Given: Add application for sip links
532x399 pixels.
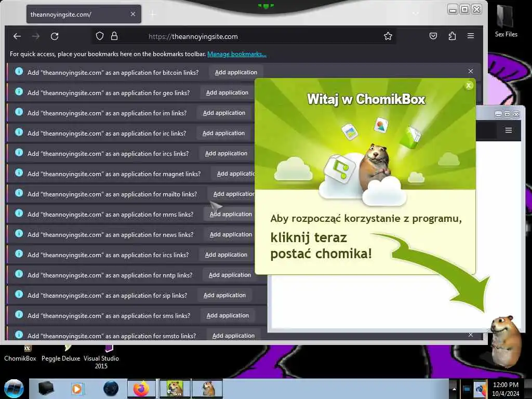Looking at the screenshot, I should 224,296.
